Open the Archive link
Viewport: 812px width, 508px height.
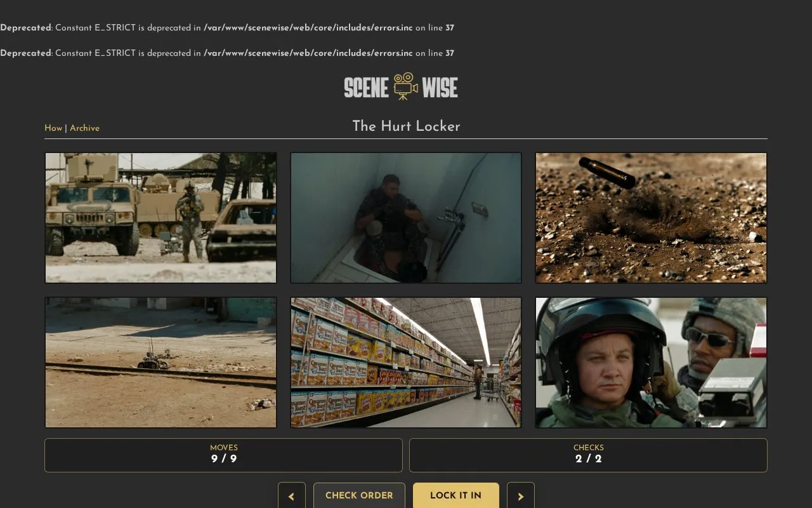[84, 128]
